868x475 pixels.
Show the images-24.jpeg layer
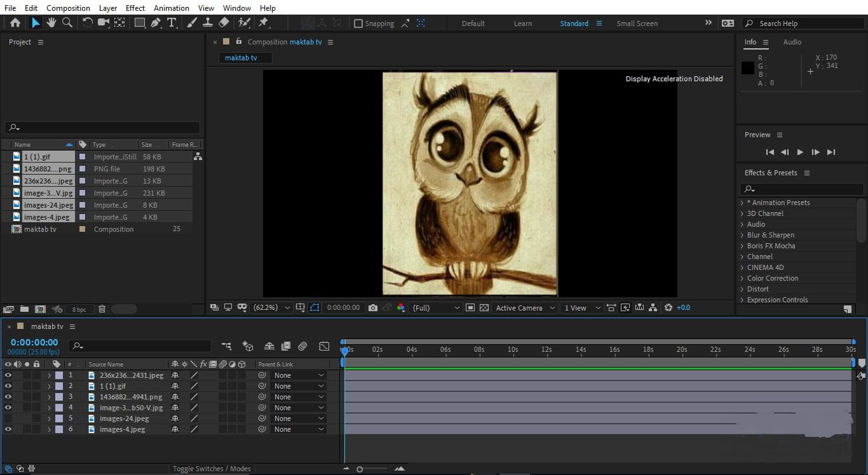coord(8,418)
